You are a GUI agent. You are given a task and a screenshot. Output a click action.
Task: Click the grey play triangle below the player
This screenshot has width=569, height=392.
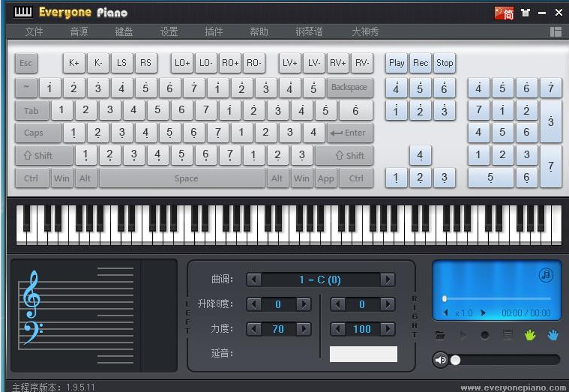tap(463, 335)
